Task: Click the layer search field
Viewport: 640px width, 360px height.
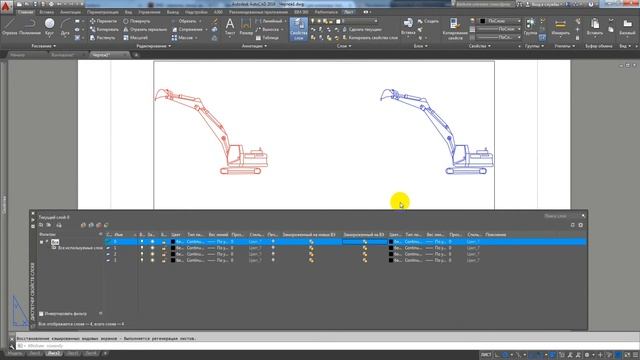Action: [x=562, y=216]
